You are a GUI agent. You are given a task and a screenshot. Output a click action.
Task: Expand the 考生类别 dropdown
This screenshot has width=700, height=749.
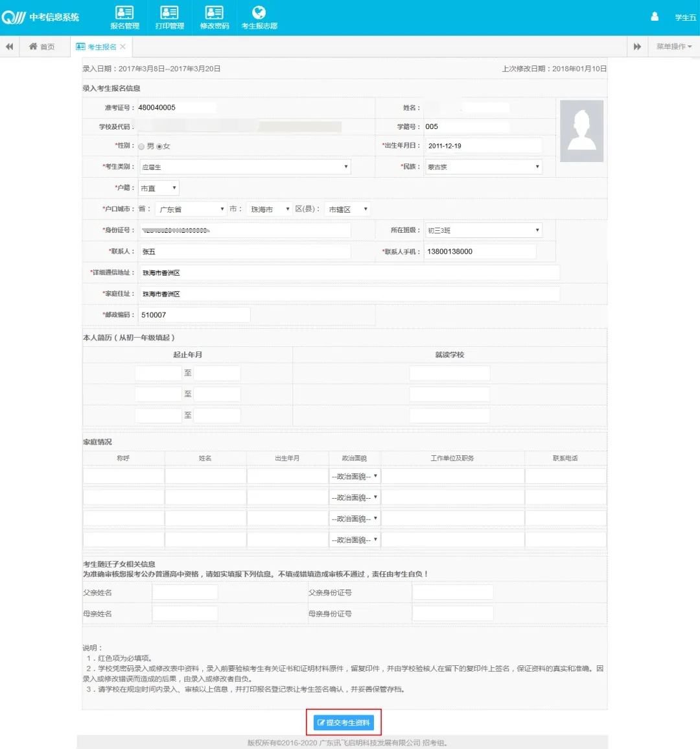[246, 167]
